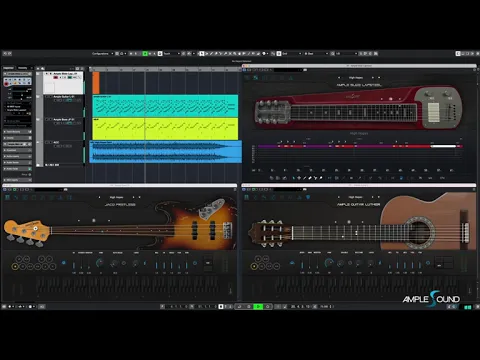The image size is (480, 360).
Task: Open the first Main panel icon in Guitar Luther plugin
Action: pyautogui.click(x=247, y=197)
